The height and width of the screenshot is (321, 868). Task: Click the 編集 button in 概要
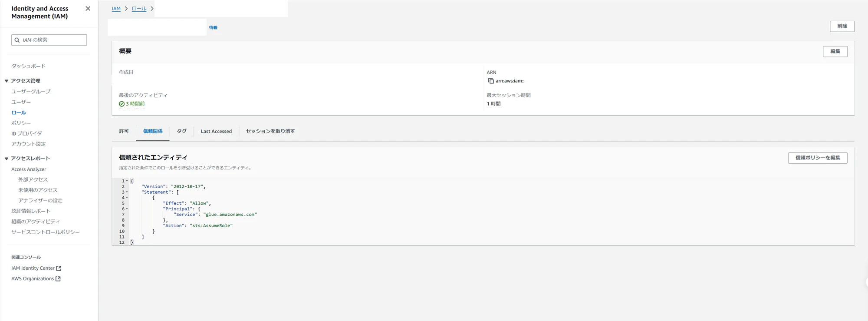pos(835,51)
